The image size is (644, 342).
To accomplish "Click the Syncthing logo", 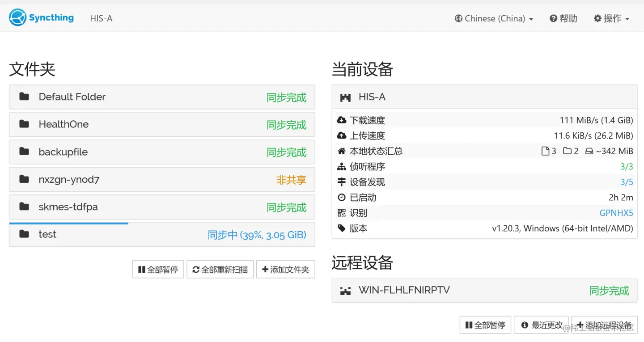I will (41, 18).
